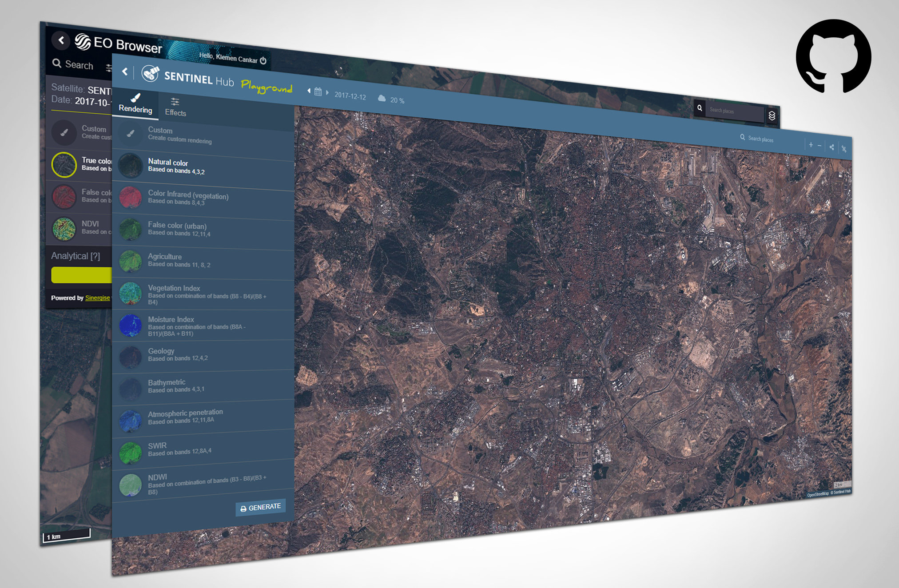Go to the next date arrow
The width and height of the screenshot is (899, 588).
click(327, 93)
